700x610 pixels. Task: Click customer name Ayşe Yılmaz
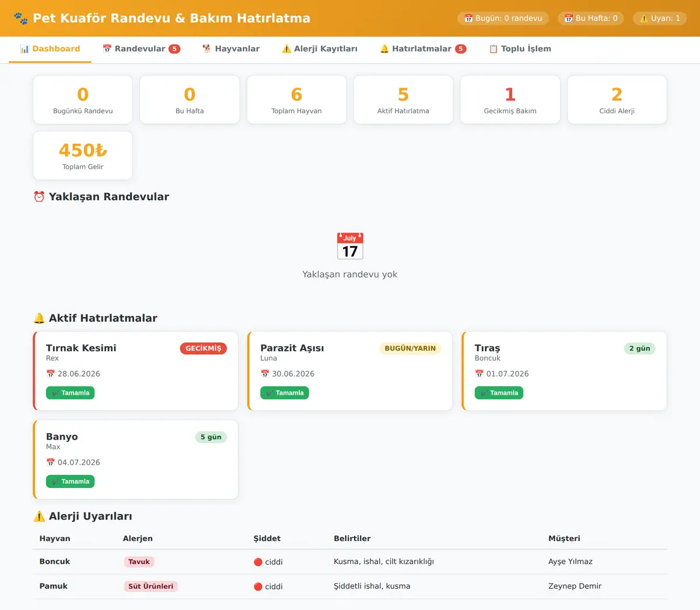pyautogui.click(x=570, y=562)
